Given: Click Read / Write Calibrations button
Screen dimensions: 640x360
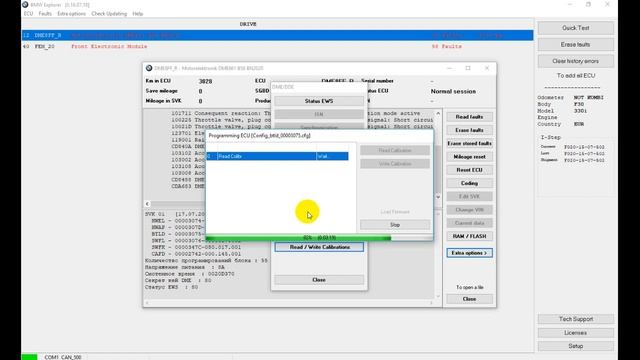Looking at the screenshot, I should click(319, 247).
